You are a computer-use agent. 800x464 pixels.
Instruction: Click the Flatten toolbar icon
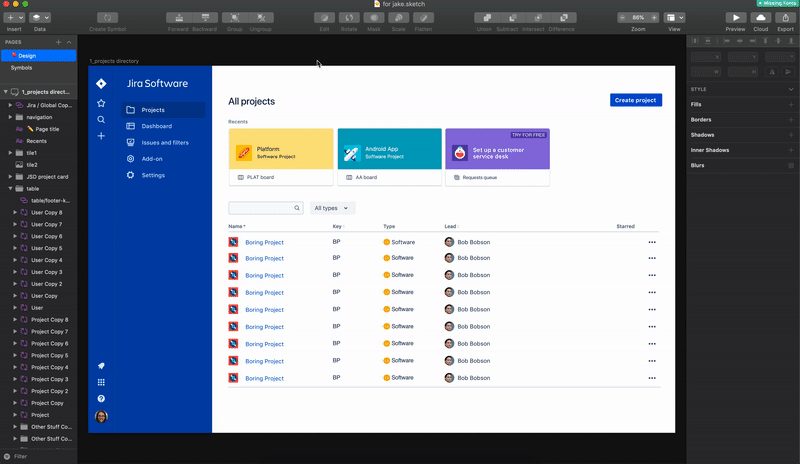(423, 17)
